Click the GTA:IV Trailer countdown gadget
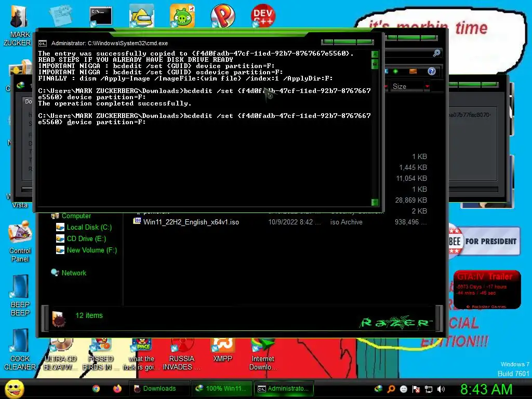The height and width of the screenshot is (399, 532). point(487,289)
